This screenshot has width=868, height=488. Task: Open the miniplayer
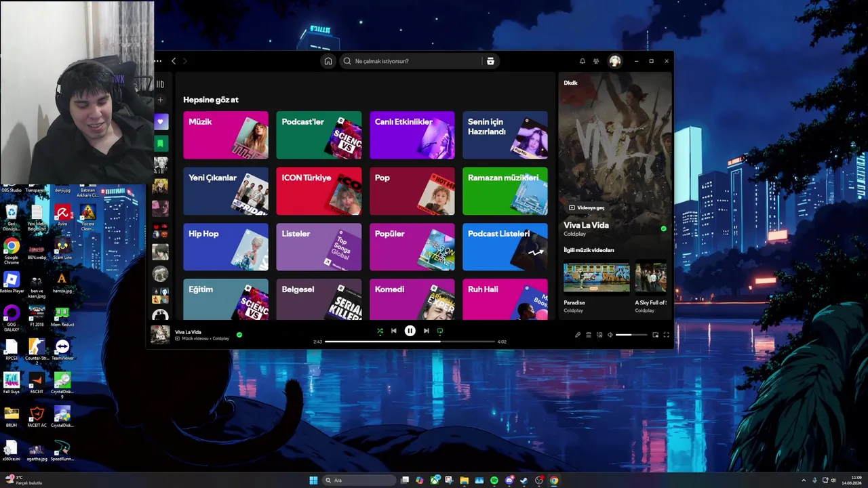point(655,335)
